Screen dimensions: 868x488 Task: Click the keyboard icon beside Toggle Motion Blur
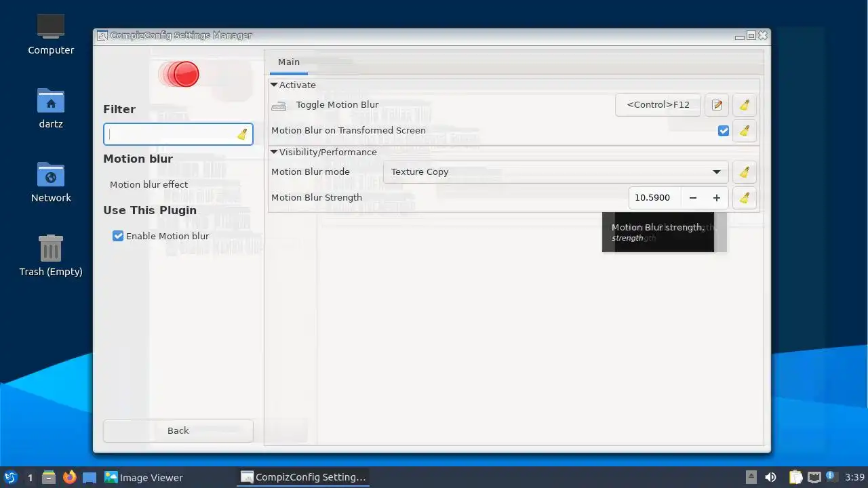tap(279, 106)
